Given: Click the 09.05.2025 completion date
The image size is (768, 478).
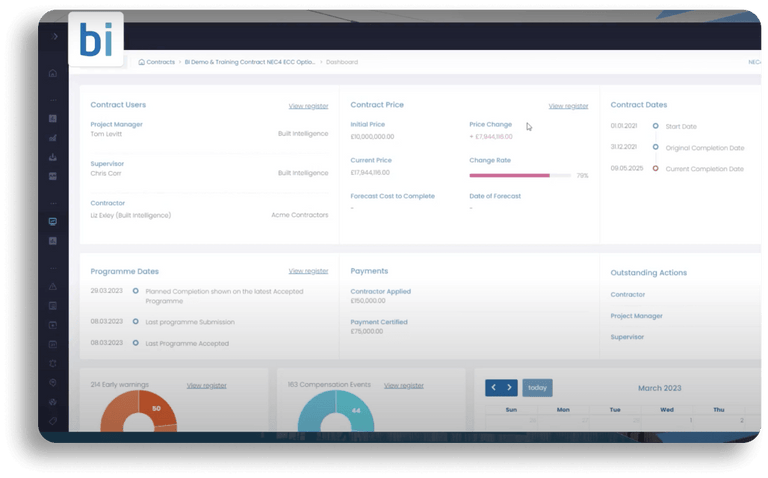Looking at the screenshot, I should coord(626,168).
